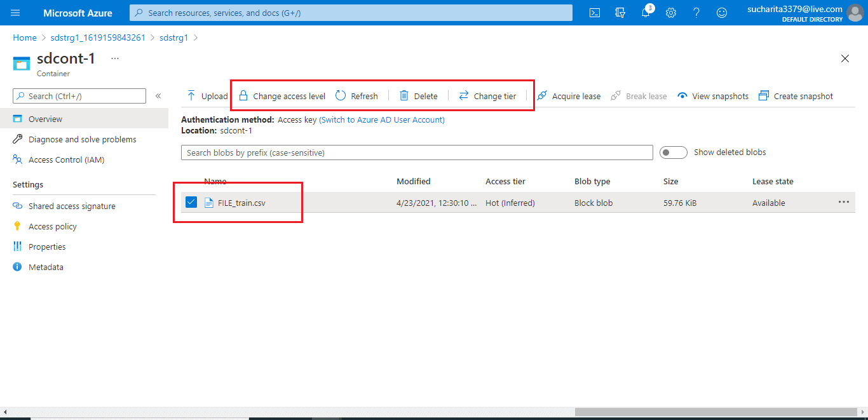
Task: Click the Refresh toolbar button
Action: (357, 96)
